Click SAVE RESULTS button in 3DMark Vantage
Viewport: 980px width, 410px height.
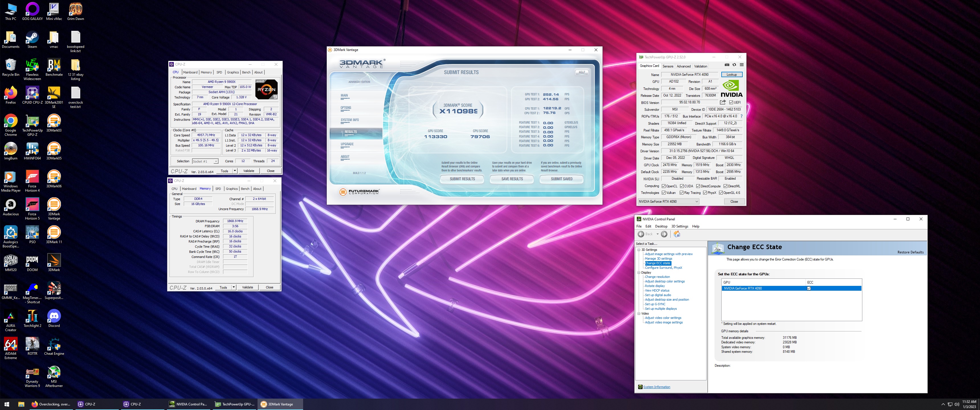coord(512,179)
